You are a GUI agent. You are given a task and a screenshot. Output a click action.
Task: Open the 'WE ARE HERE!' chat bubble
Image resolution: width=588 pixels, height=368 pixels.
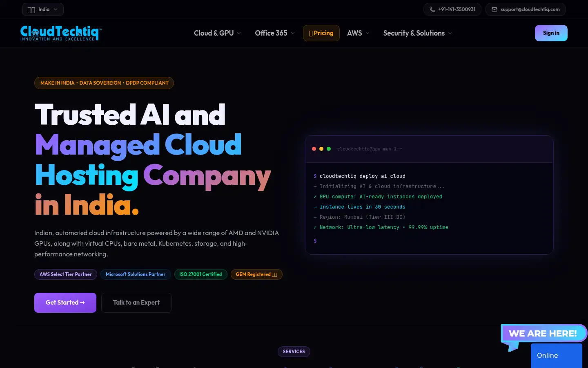click(543, 334)
